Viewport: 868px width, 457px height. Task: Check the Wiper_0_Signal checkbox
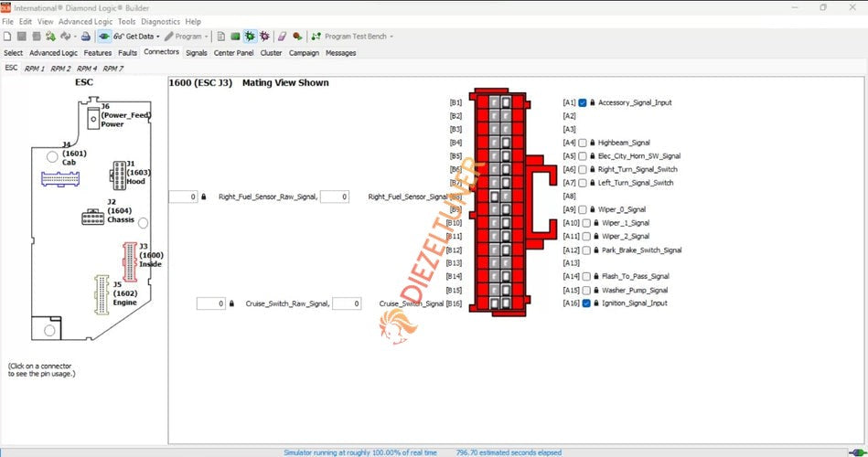coord(583,209)
